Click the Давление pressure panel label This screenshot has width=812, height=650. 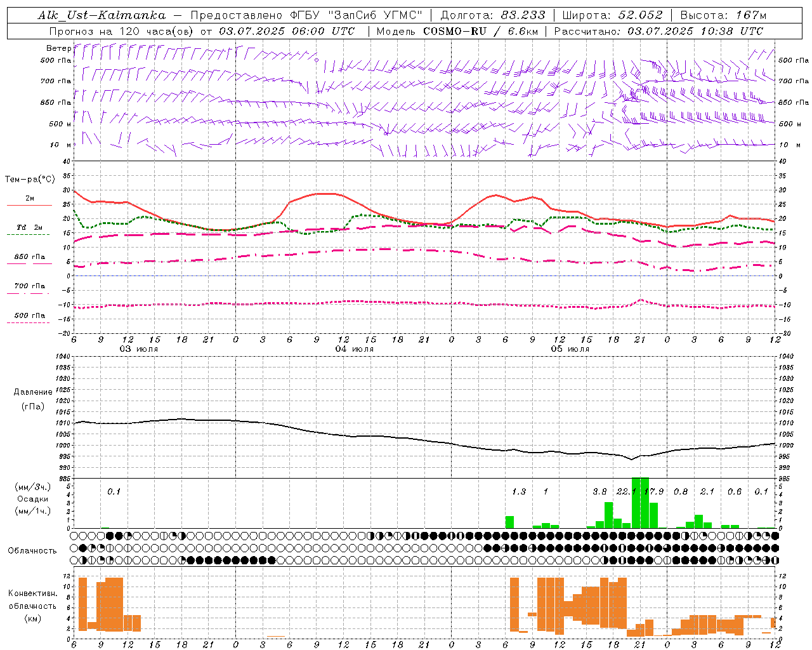[33, 392]
